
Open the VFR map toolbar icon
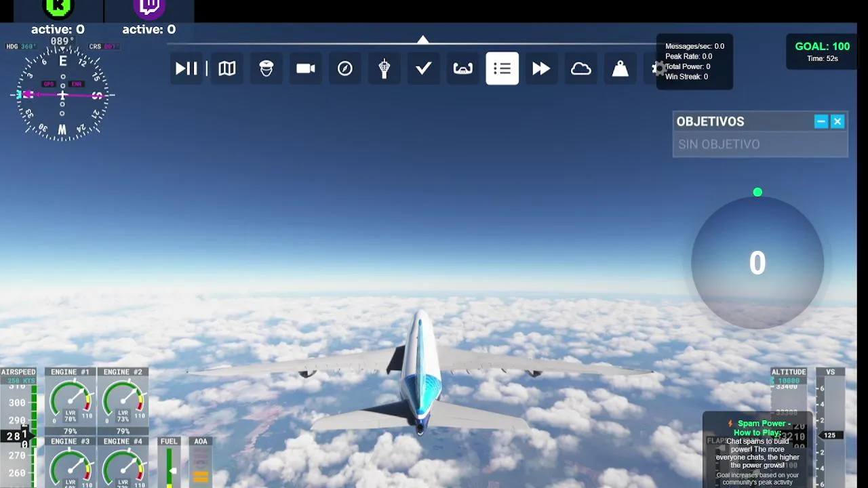227,68
